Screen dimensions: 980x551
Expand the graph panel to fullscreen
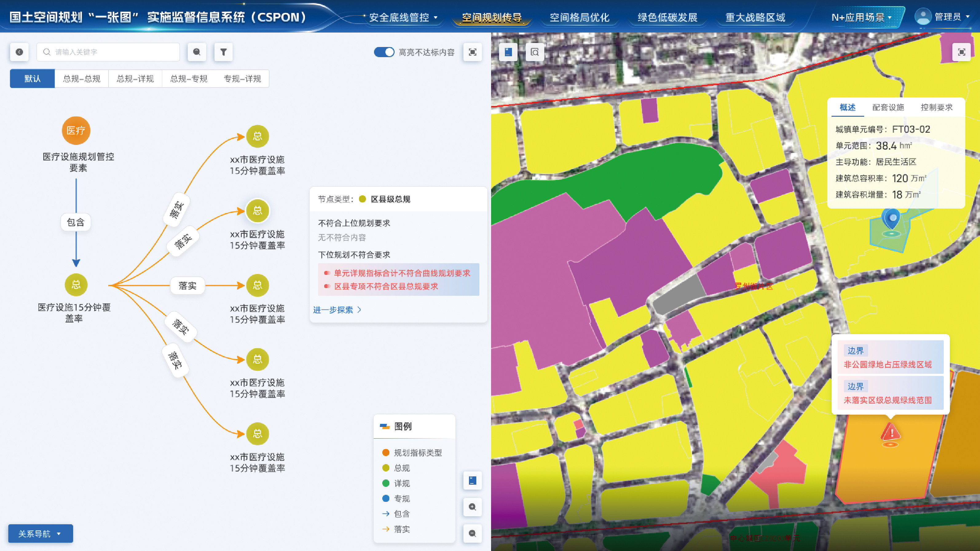pos(473,52)
